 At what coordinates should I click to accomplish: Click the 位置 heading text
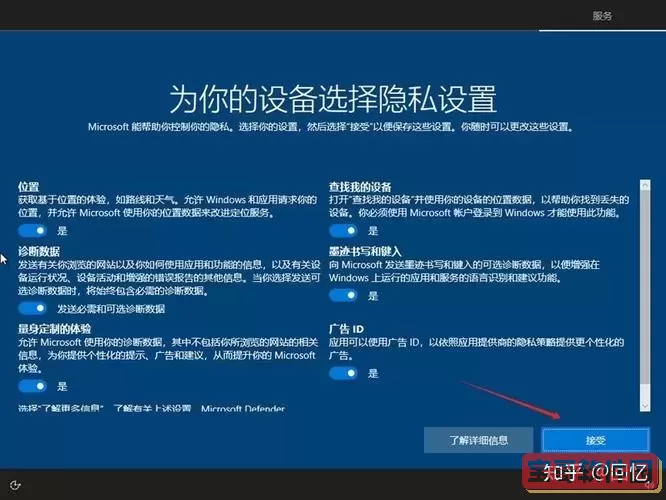[28, 186]
